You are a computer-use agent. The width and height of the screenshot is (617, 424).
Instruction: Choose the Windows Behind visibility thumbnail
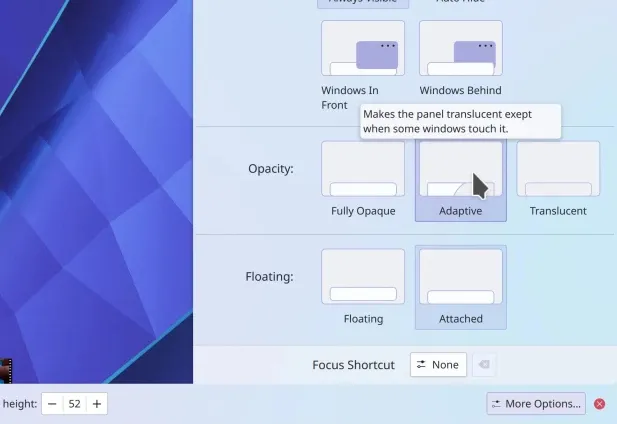[x=460, y=48]
